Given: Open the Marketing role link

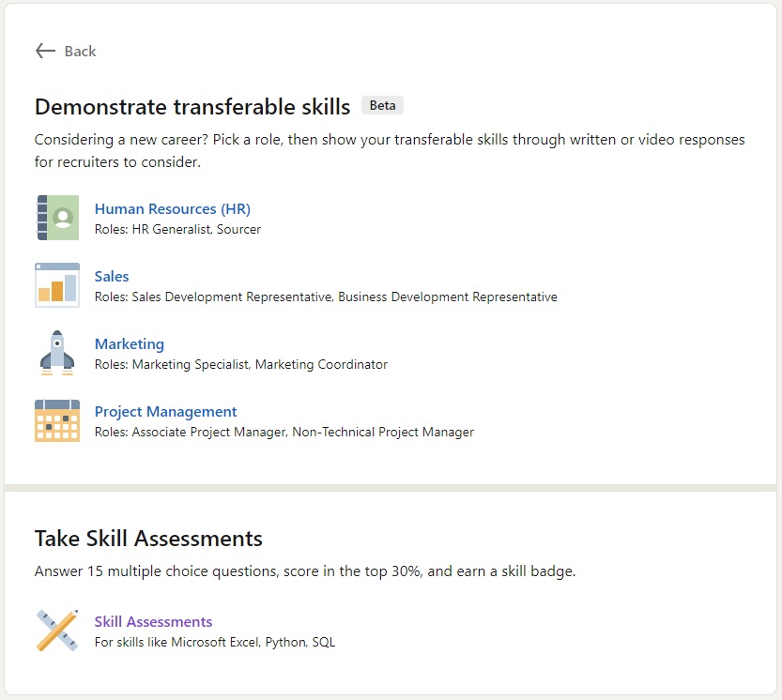Looking at the screenshot, I should click(130, 344).
